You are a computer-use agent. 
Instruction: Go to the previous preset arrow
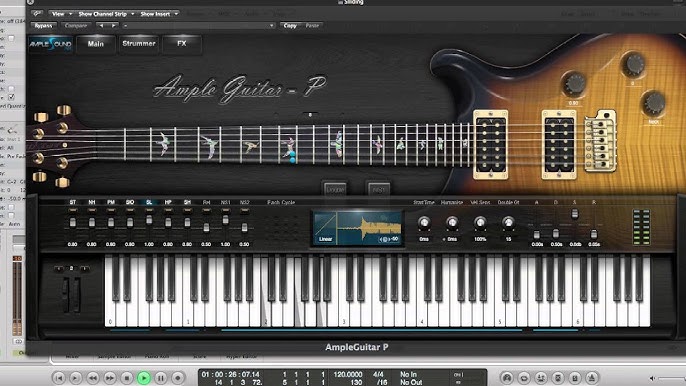coord(102,25)
